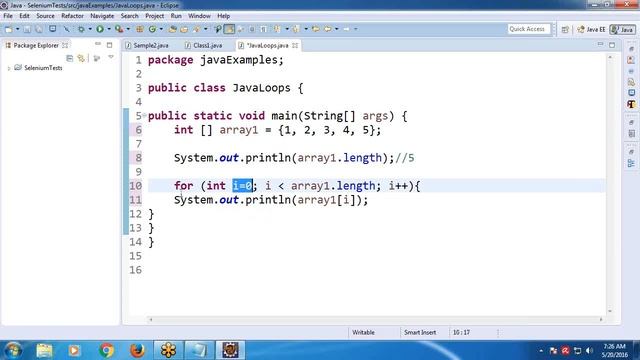This screenshot has width=640, height=360.
Task: Click the Open Type icon
Action: [172, 29]
